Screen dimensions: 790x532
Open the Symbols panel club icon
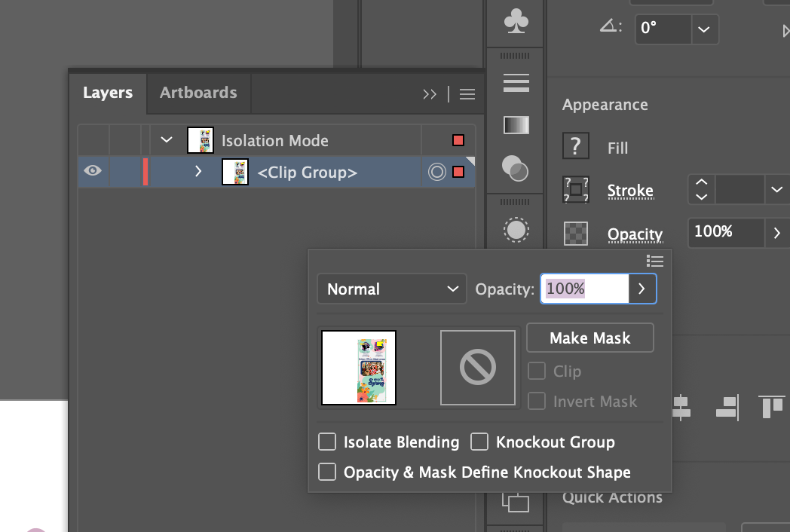point(516,23)
